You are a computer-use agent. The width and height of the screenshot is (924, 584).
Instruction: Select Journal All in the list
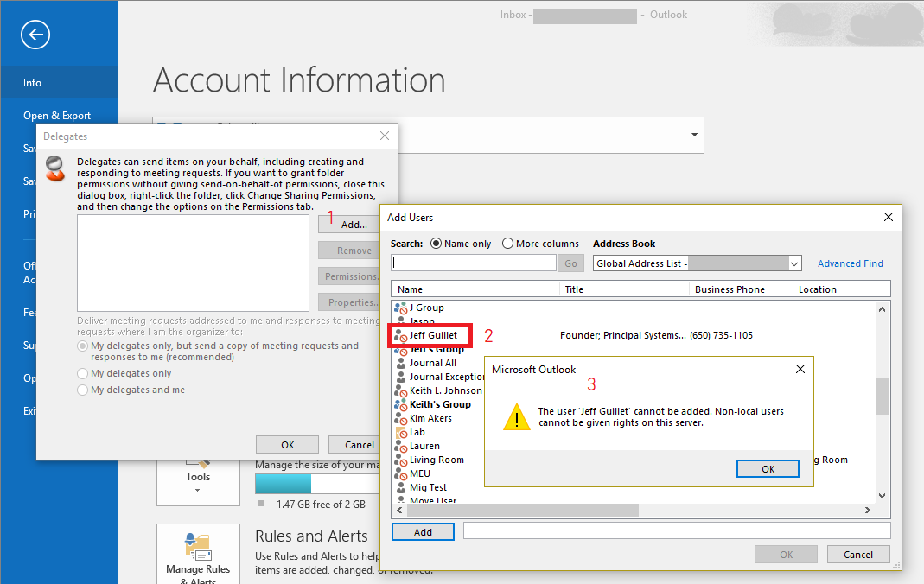tap(433, 363)
